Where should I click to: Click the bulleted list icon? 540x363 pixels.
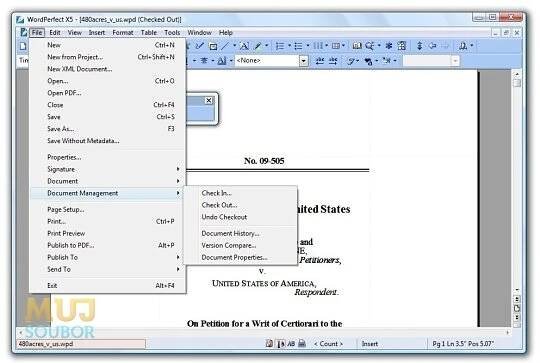point(298,46)
